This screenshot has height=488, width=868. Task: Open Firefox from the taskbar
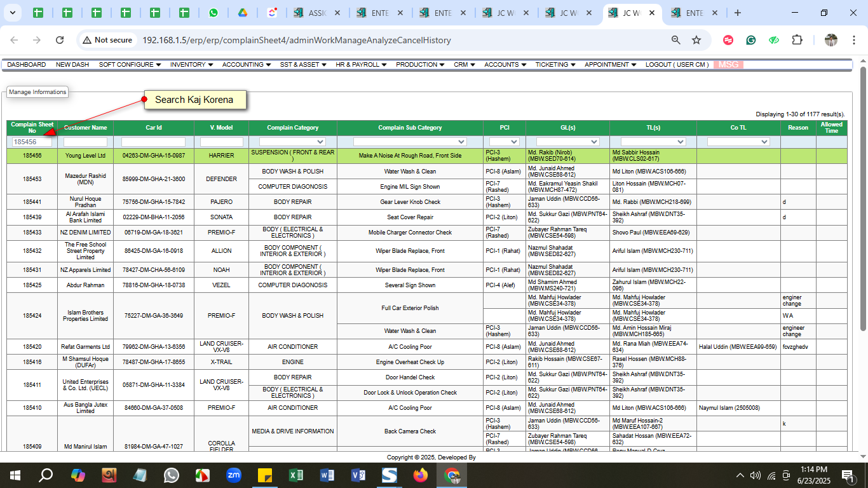[x=421, y=475]
